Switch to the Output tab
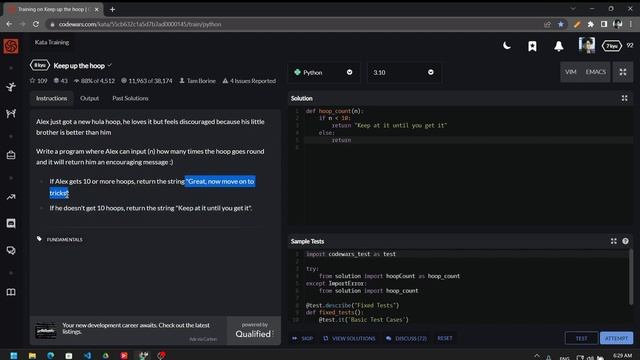640x360 pixels. point(89,98)
